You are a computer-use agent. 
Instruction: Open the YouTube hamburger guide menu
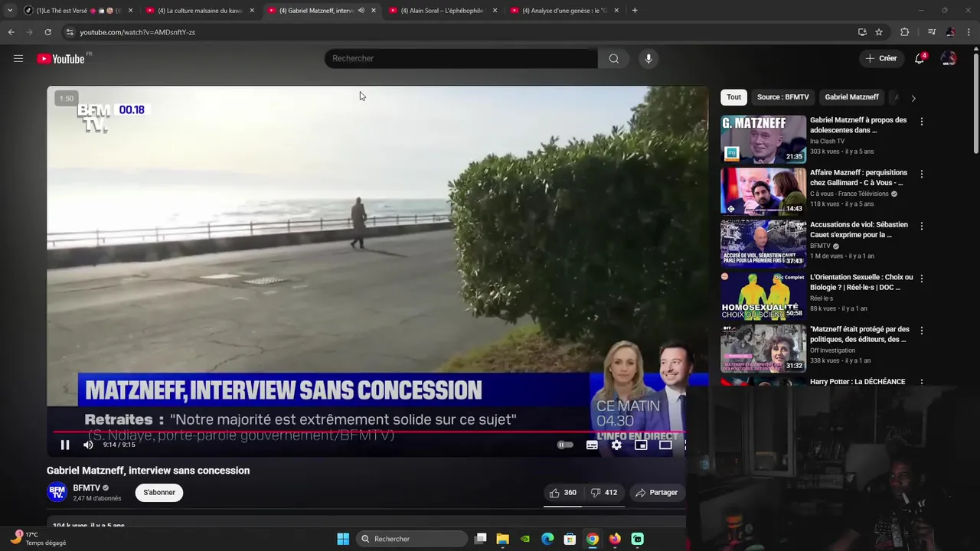18,58
